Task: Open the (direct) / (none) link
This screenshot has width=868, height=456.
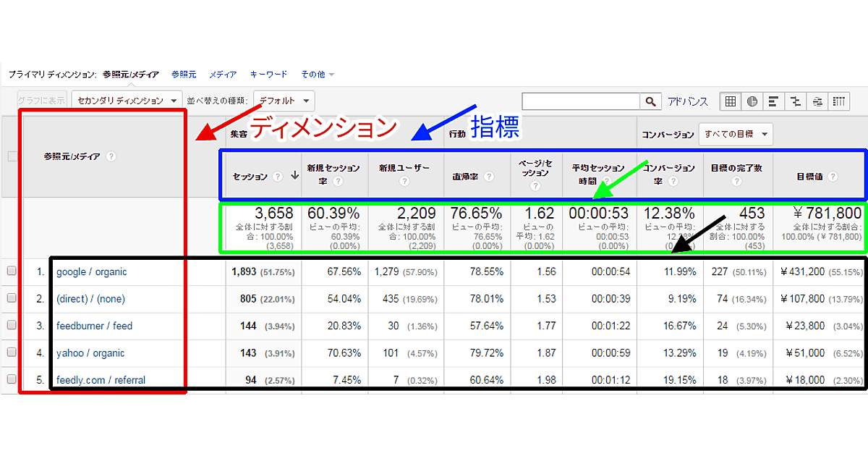Action: pyautogui.click(x=90, y=299)
